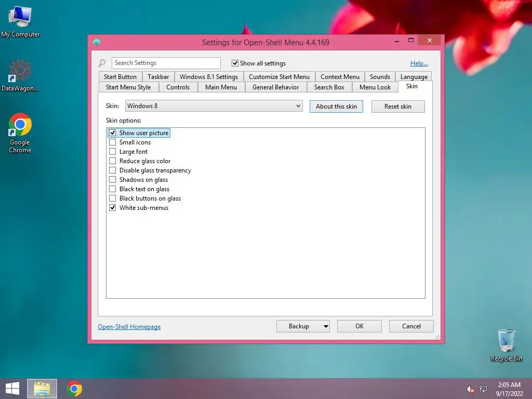The height and width of the screenshot is (399, 532).
Task: Minimize the Open-Shell settings window
Action: point(396,41)
